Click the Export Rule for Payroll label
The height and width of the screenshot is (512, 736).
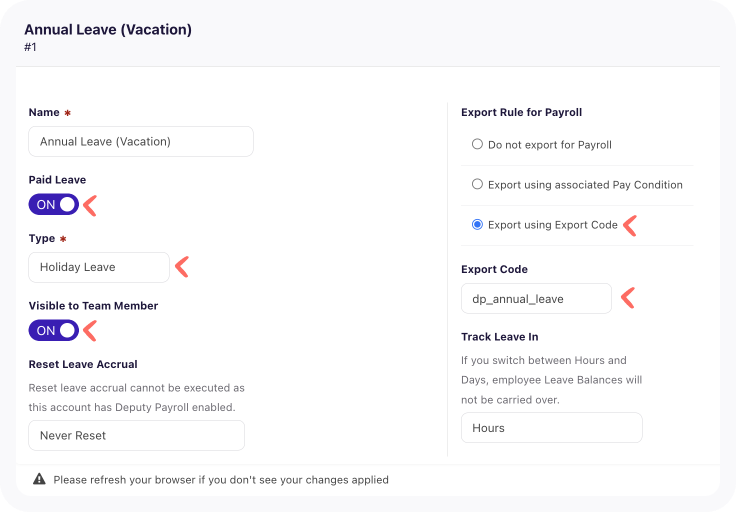pos(521,112)
